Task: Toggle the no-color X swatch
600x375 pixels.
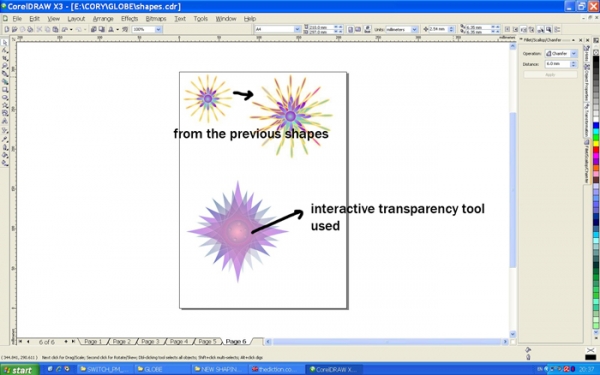Action: 596,52
